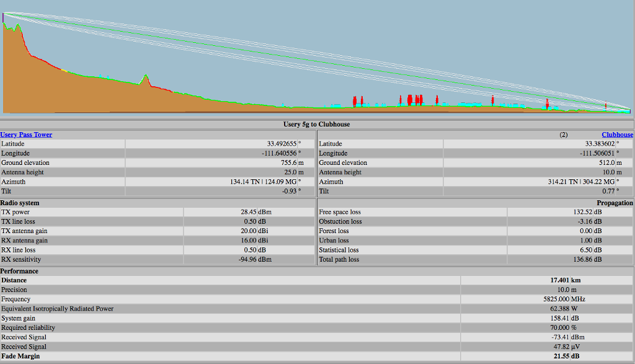Click forest loss value 0.00

tap(586, 231)
